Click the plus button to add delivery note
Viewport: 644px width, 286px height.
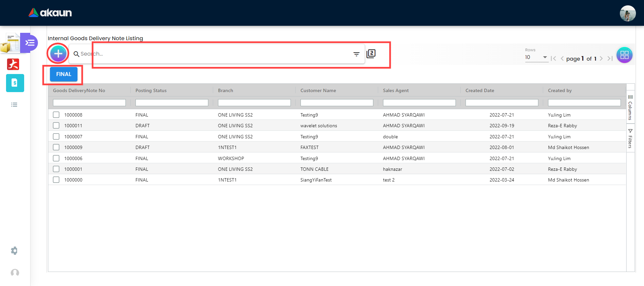point(58,54)
